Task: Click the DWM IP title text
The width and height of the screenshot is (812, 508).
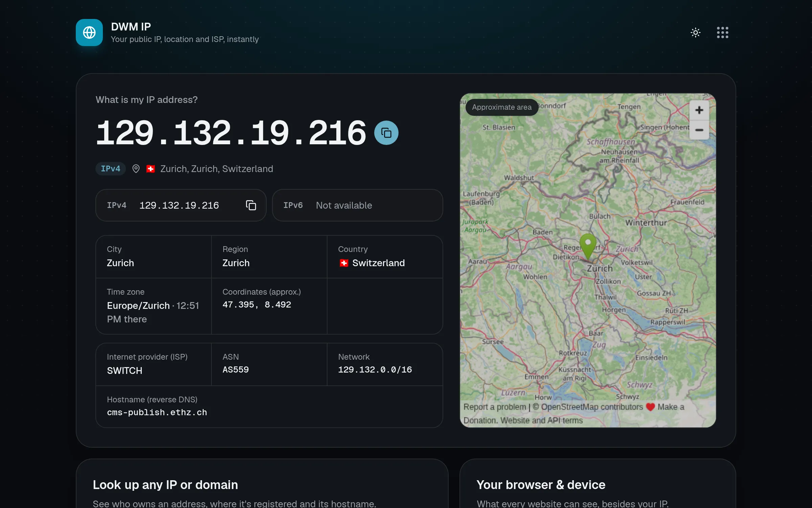Action: coord(131,27)
